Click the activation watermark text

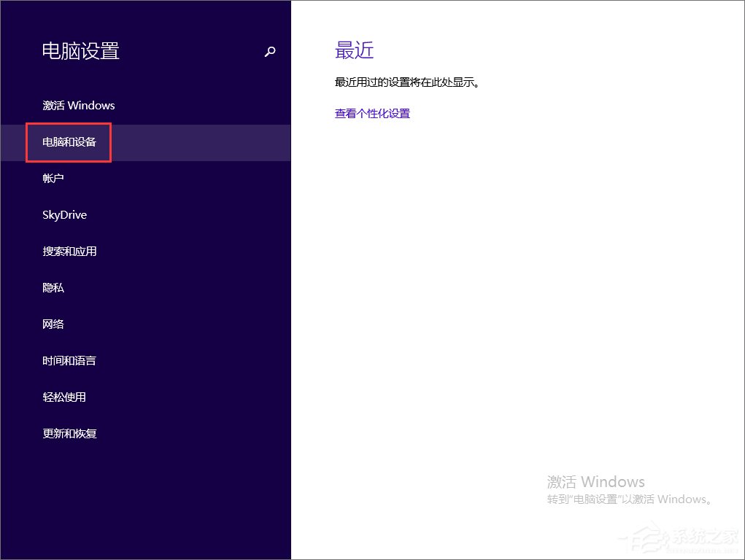click(x=595, y=481)
